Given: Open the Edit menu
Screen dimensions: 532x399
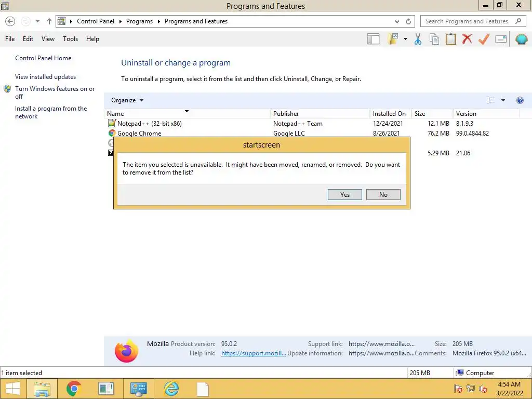Looking at the screenshot, I should [28, 39].
